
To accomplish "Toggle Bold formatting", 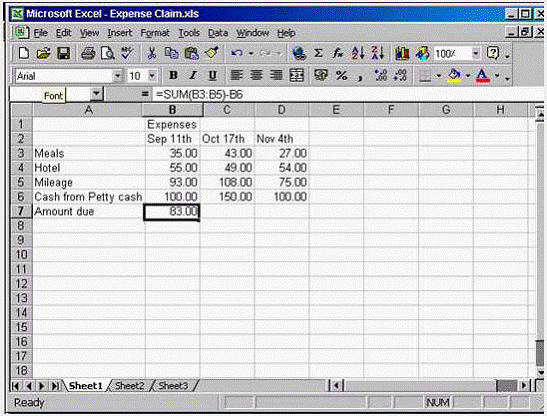I will pyautogui.click(x=173, y=75).
